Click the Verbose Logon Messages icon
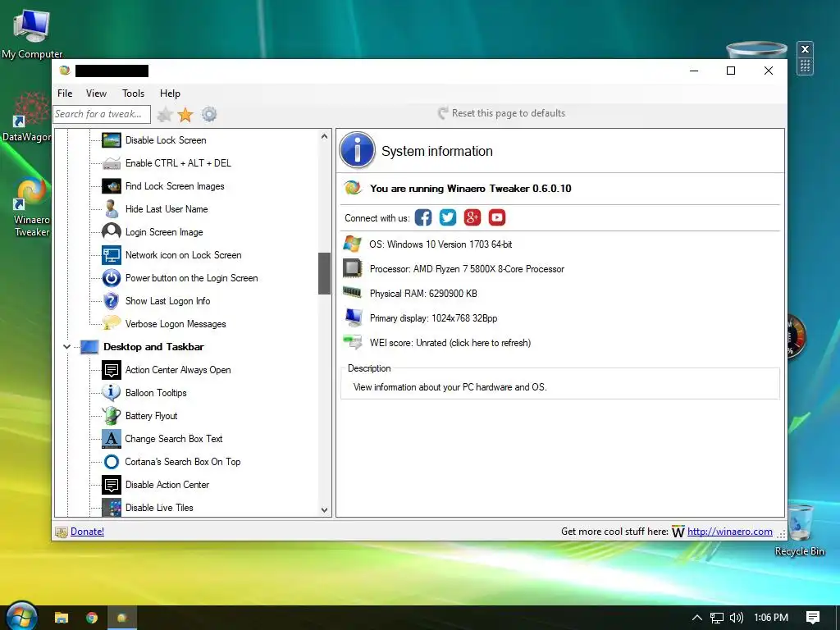Image resolution: width=840 pixels, height=630 pixels. pyautogui.click(x=112, y=323)
